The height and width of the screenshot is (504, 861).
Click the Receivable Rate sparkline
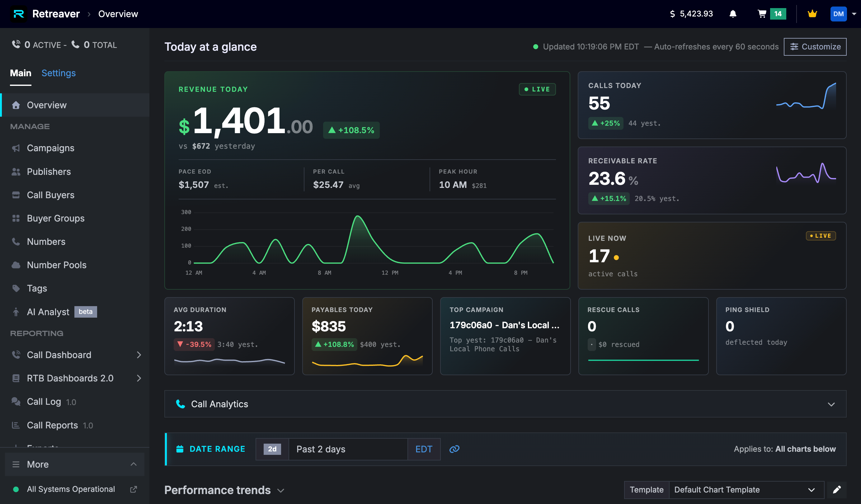[x=806, y=172]
